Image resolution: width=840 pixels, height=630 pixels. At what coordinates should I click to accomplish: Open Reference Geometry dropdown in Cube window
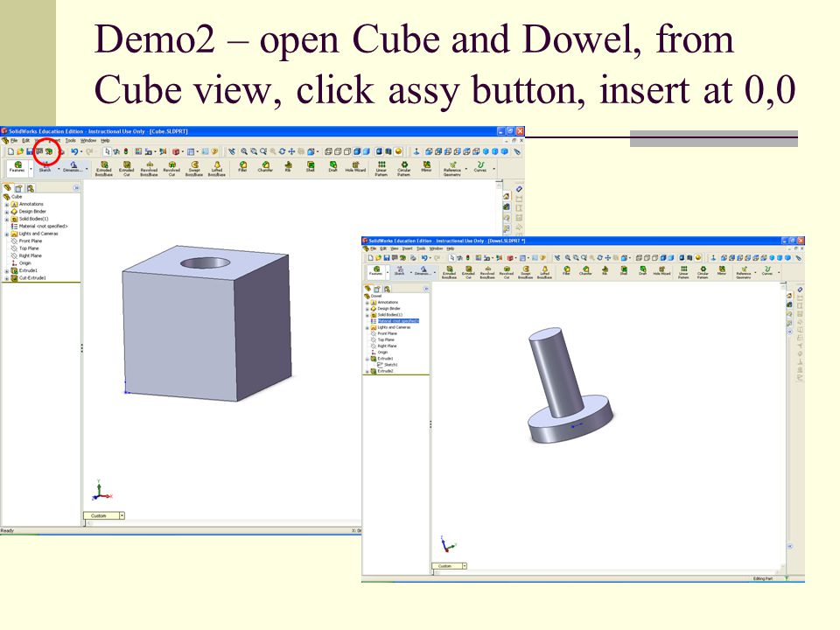[466, 169]
